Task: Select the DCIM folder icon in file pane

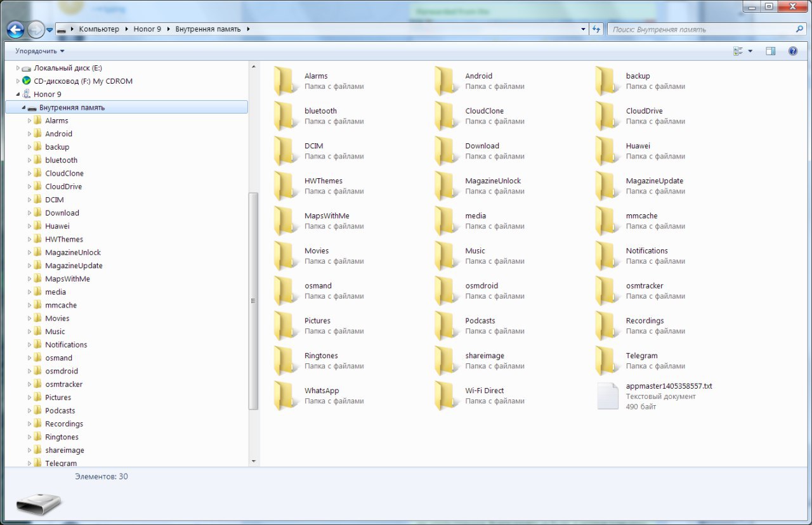Action: [x=286, y=151]
